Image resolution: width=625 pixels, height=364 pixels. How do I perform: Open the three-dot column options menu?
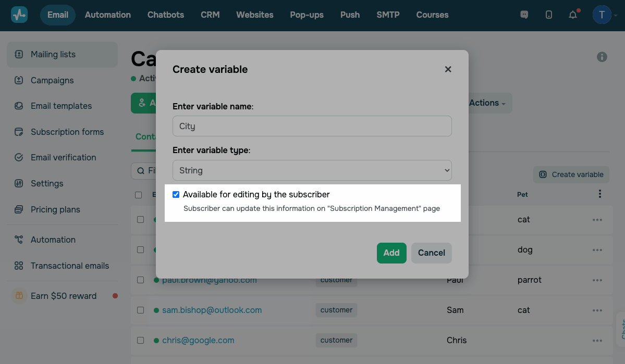(x=600, y=194)
